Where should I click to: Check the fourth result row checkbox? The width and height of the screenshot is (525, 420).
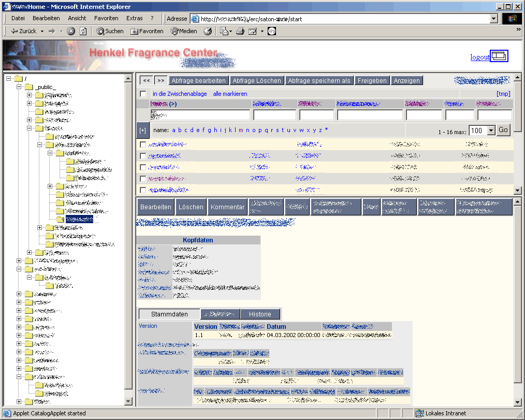143,179
